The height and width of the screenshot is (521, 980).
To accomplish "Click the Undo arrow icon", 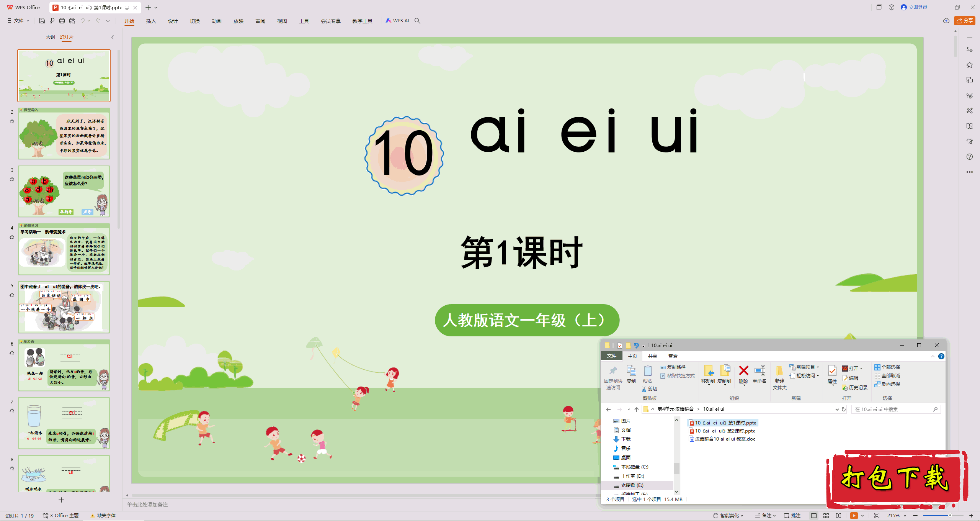I will pyautogui.click(x=83, y=21).
